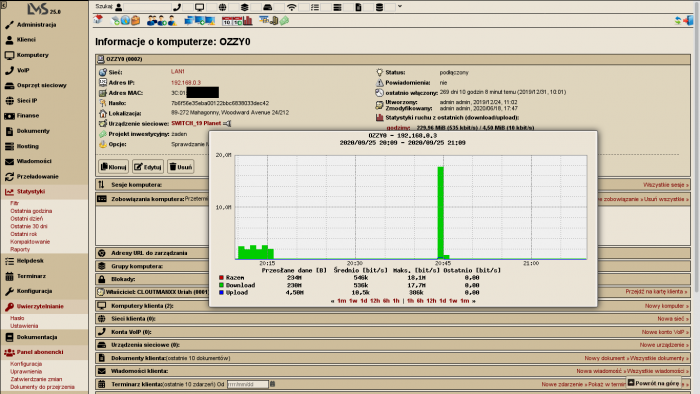This screenshot has width=700, height=394.
Task: Click the layers stack quick-search icon
Action: [x=245, y=7]
